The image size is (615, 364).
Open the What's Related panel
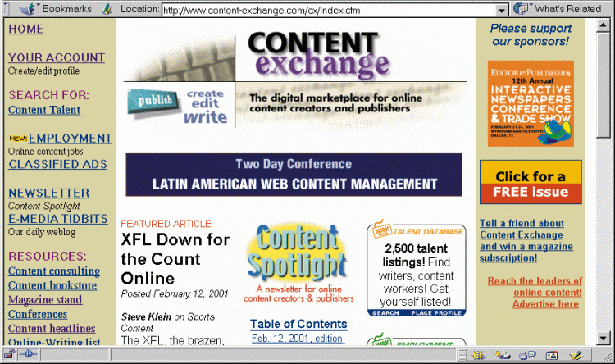pyautogui.click(x=558, y=9)
